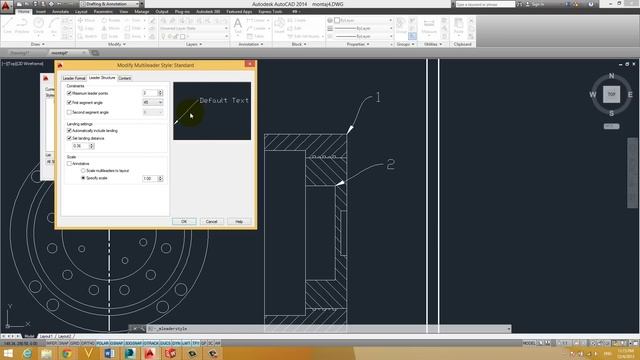Expand the Layers panel
The height and width of the screenshot is (360, 640).
click(x=194, y=44)
